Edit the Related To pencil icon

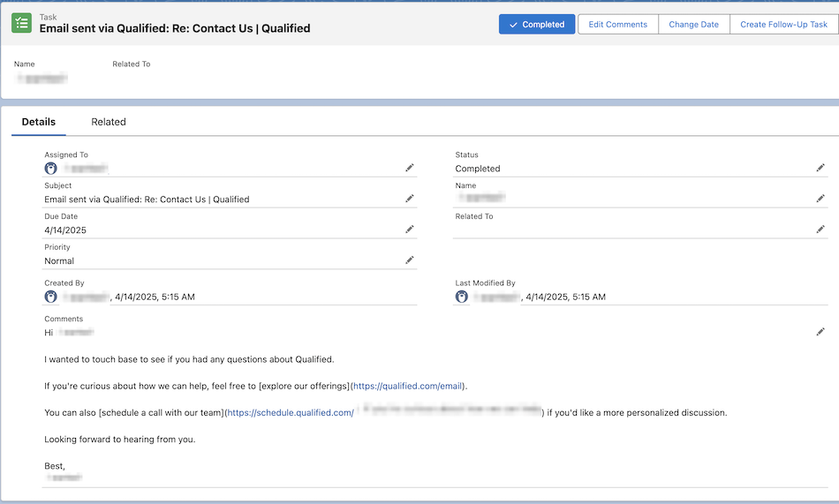pyautogui.click(x=820, y=229)
